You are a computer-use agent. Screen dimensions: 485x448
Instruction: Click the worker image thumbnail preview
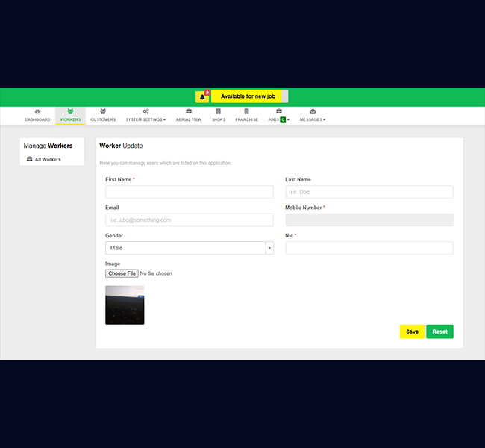coord(125,305)
